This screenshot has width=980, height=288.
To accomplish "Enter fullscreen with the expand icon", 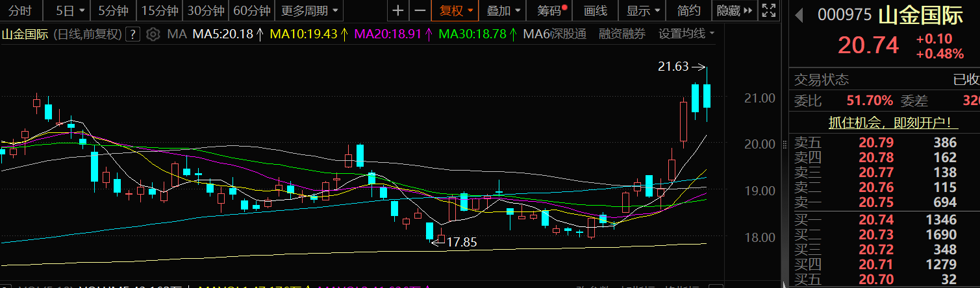I will pyautogui.click(x=768, y=10).
